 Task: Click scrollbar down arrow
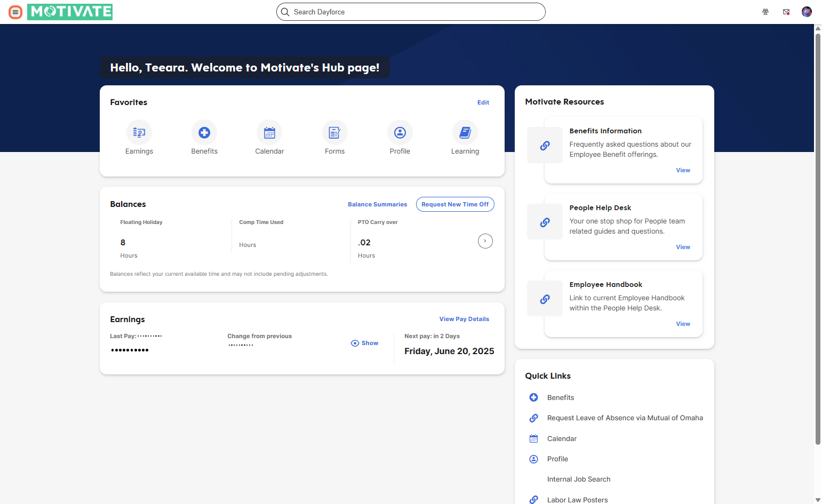pyautogui.click(x=818, y=500)
